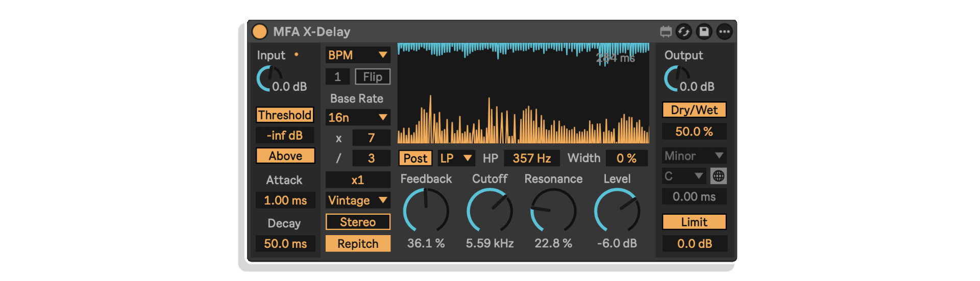Toggle the MFA X-Delay device activator
Image resolution: width=980 pixels, height=281 pixels.
(260, 32)
